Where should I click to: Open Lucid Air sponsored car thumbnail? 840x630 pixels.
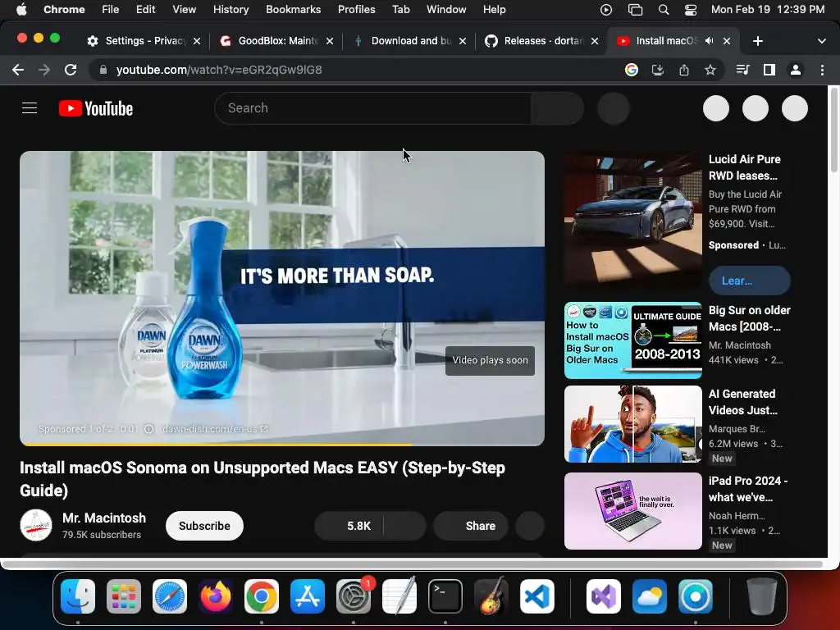click(633, 219)
